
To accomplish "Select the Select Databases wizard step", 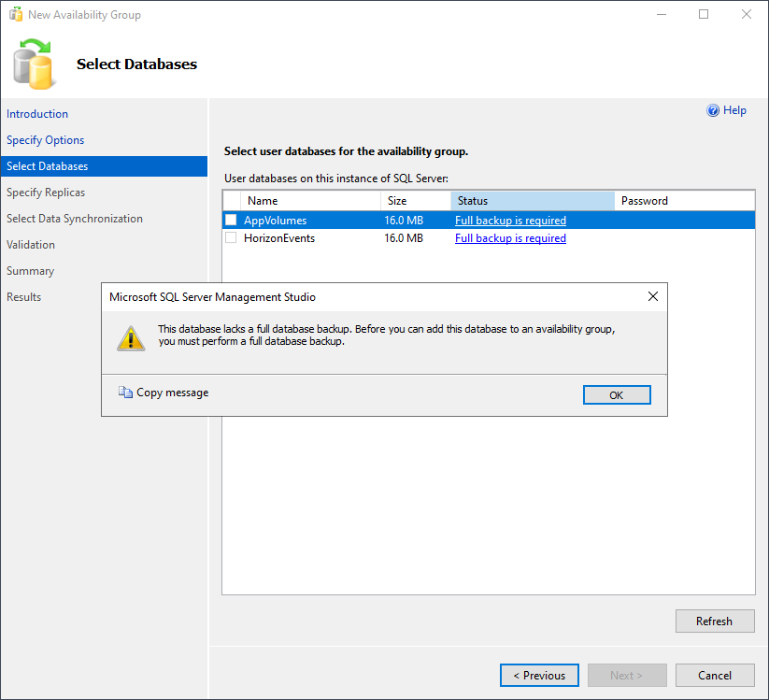I will pos(47,166).
